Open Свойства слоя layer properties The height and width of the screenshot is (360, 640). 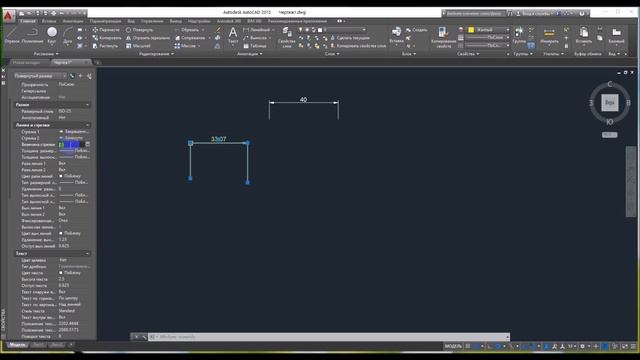pos(287,37)
